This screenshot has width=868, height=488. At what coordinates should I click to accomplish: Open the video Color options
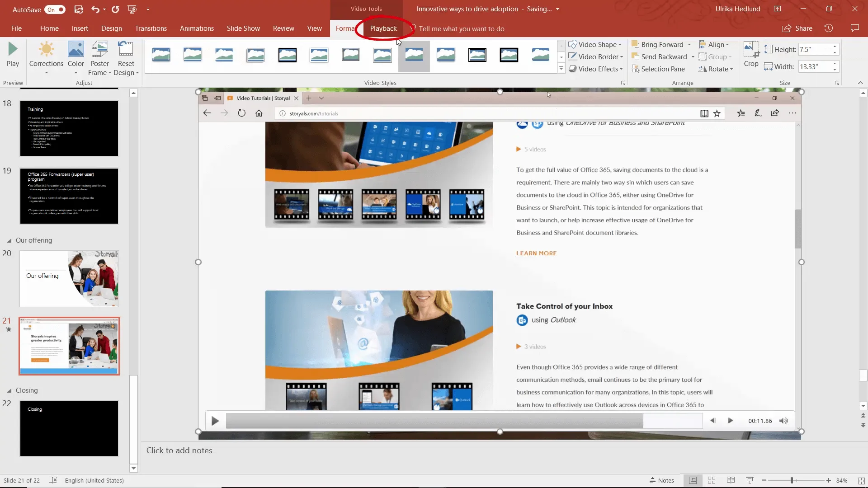click(75, 49)
